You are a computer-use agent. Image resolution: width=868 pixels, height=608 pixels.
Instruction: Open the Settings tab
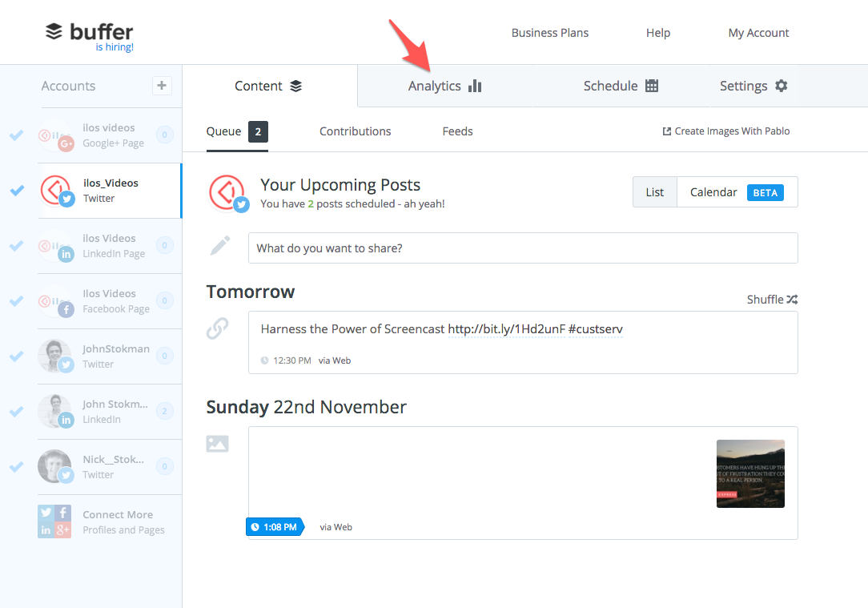(x=753, y=86)
